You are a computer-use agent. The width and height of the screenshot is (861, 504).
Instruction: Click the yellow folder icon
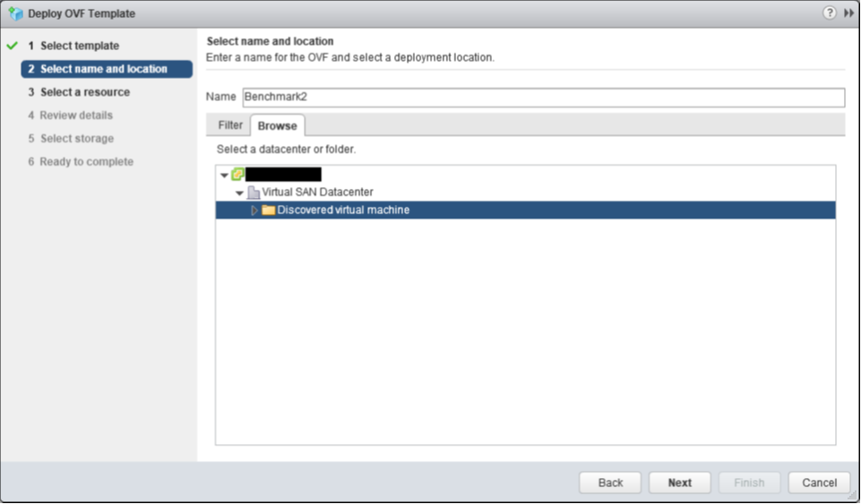click(x=269, y=210)
